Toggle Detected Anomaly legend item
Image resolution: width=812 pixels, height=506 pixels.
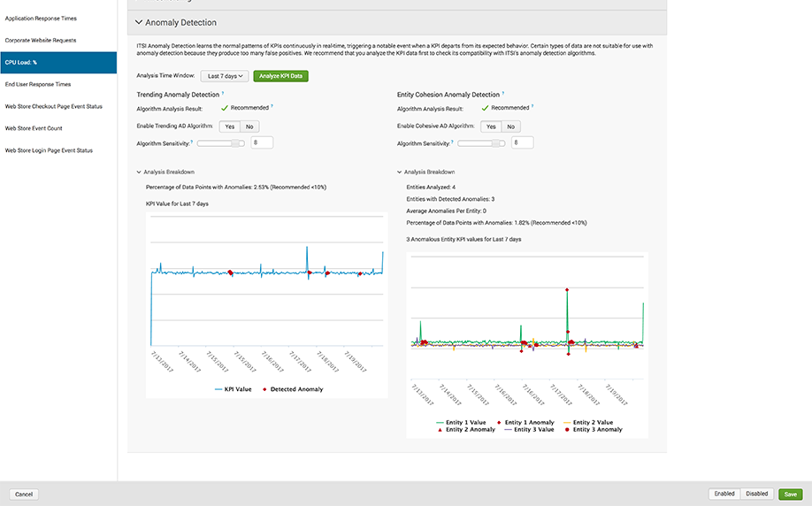coord(293,389)
